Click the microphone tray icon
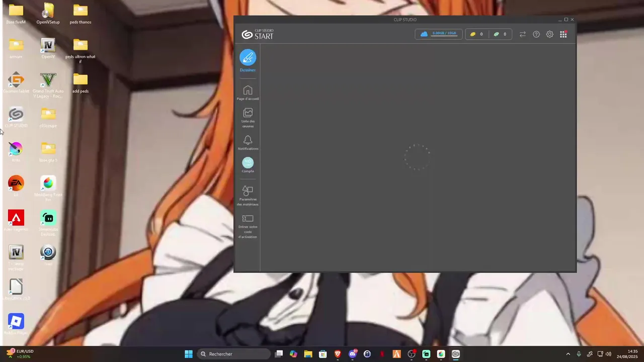 [x=579, y=354]
